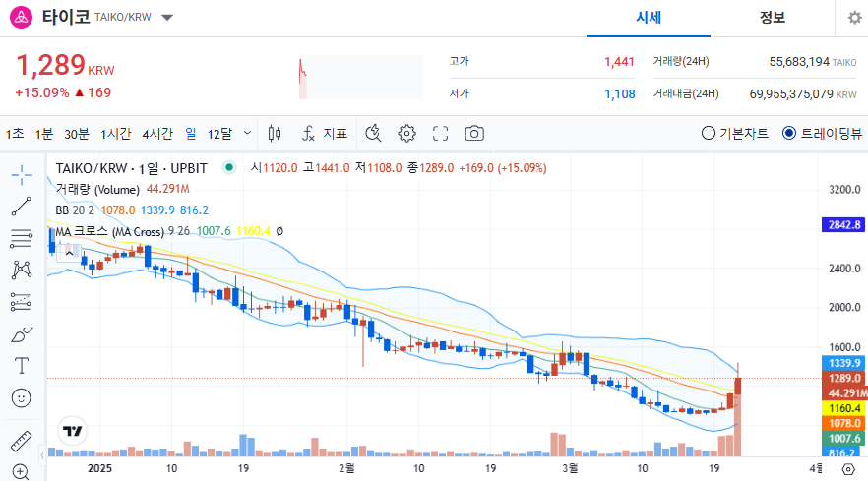Click the TAIKO/KRW · 1일 · UPBIT legend title
The height and width of the screenshot is (481, 868).
tap(131, 168)
